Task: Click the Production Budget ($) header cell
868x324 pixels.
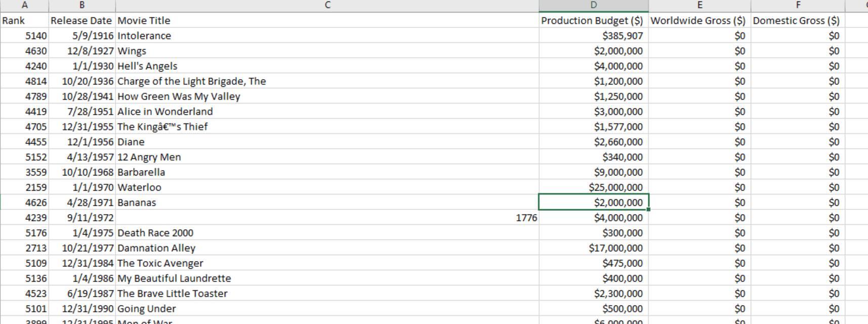Action: [x=594, y=20]
